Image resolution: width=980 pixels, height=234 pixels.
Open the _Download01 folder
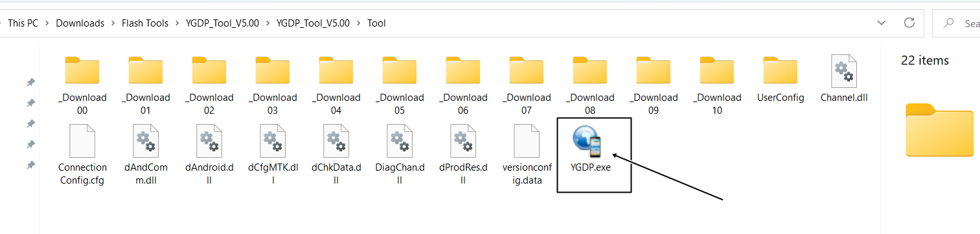tap(146, 85)
